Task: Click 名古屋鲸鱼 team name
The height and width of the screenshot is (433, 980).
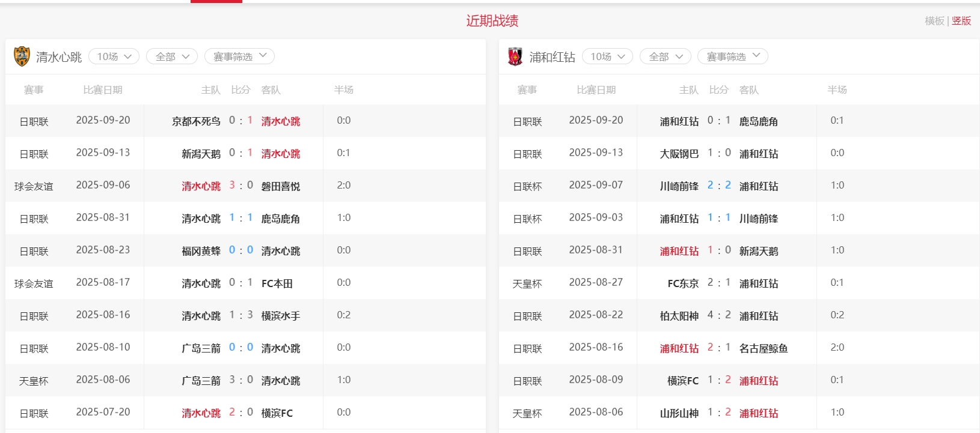Action: pyautogui.click(x=763, y=348)
